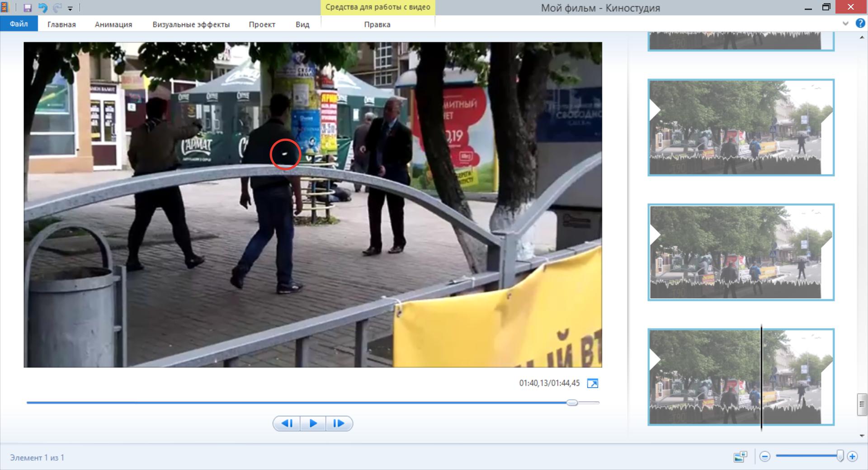Image resolution: width=868 pixels, height=470 pixels.
Task: Open the Правка video tools tab
Action: [x=377, y=24]
